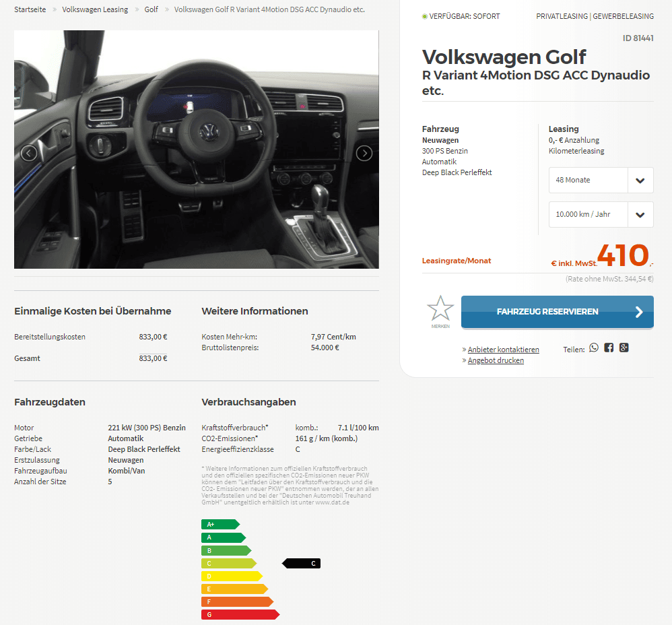Click the yellow-green C efficiency bar
The image size is (672, 625).
229,563
